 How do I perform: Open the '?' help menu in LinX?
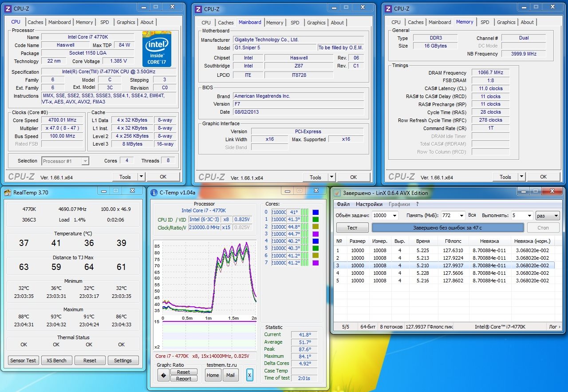[417, 204]
